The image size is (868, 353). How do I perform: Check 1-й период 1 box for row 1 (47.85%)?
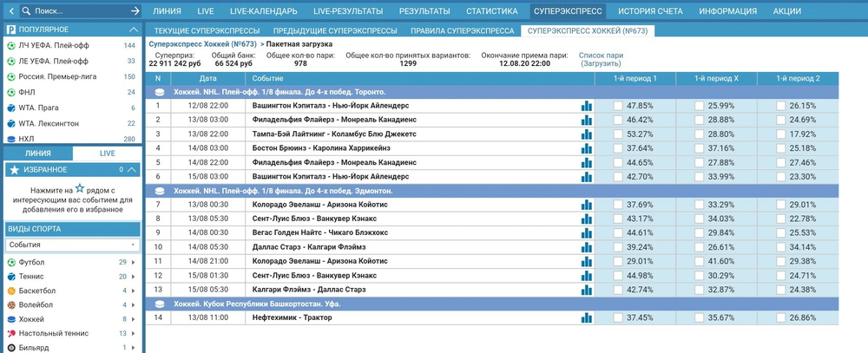click(618, 106)
